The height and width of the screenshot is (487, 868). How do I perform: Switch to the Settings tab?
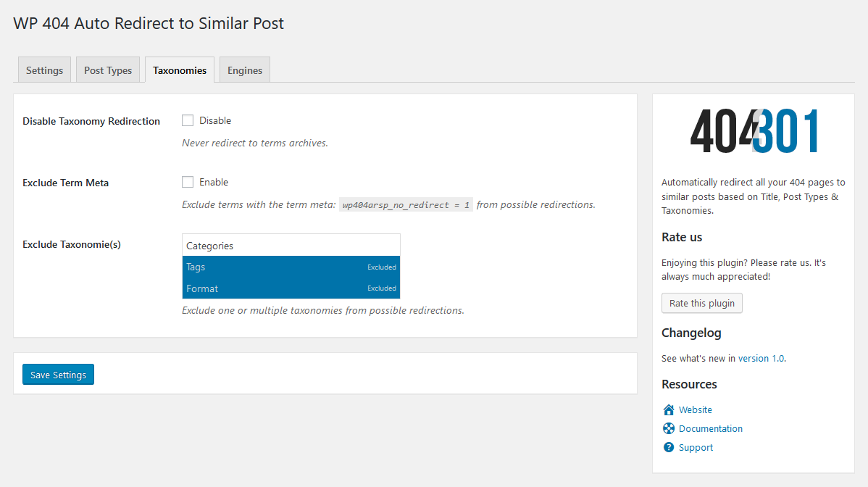tap(44, 70)
